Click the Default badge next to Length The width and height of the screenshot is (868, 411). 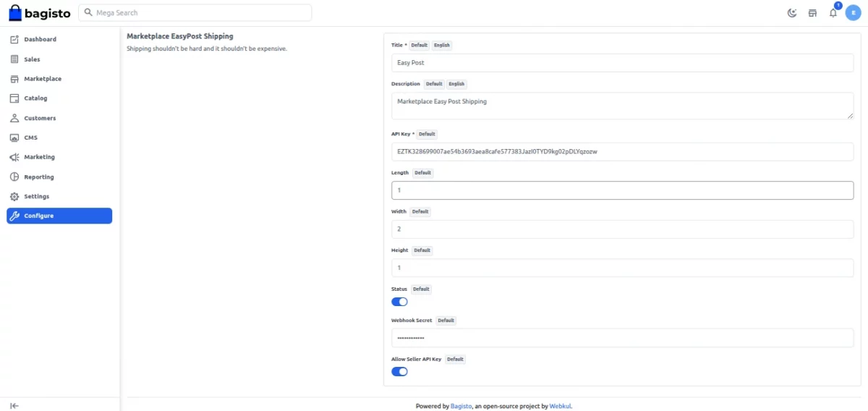[422, 173]
